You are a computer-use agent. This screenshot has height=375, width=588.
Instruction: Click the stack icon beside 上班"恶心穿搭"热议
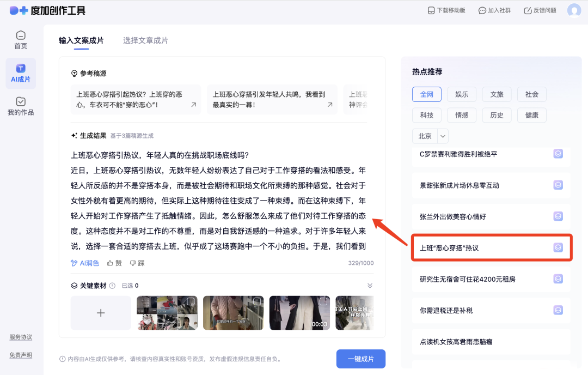coord(558,247)
